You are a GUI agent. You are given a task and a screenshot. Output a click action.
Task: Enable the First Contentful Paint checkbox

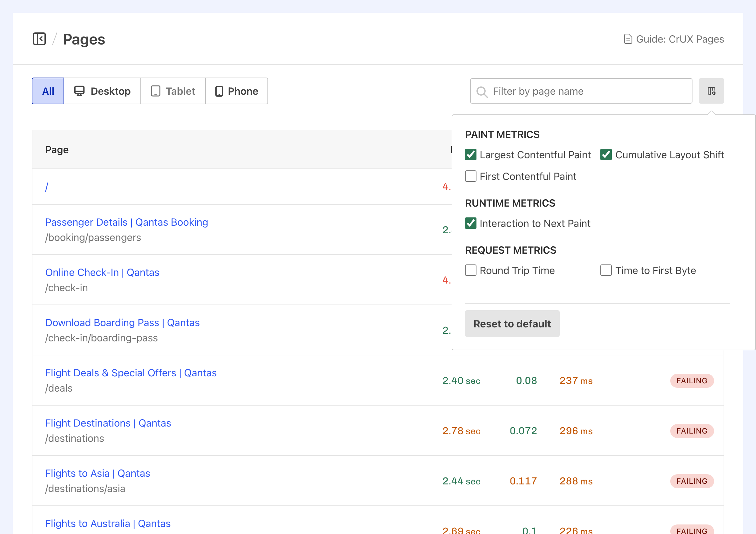point(470,176)
